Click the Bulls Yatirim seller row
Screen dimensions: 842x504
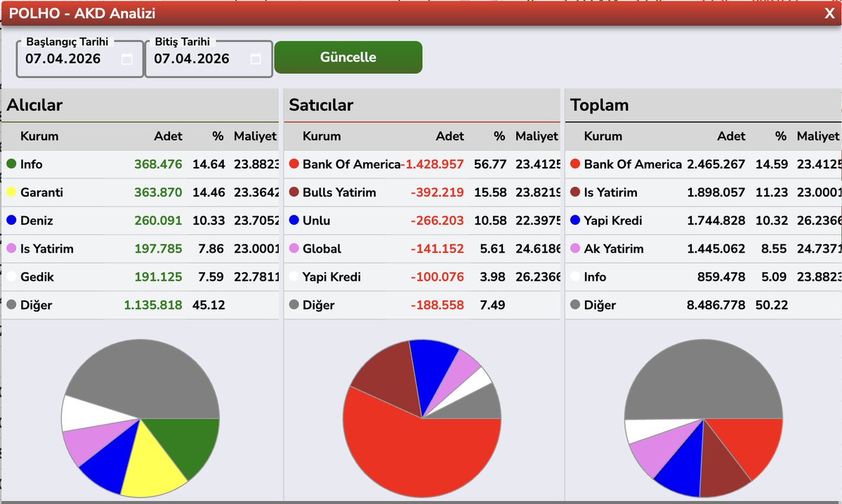(422, 192)
